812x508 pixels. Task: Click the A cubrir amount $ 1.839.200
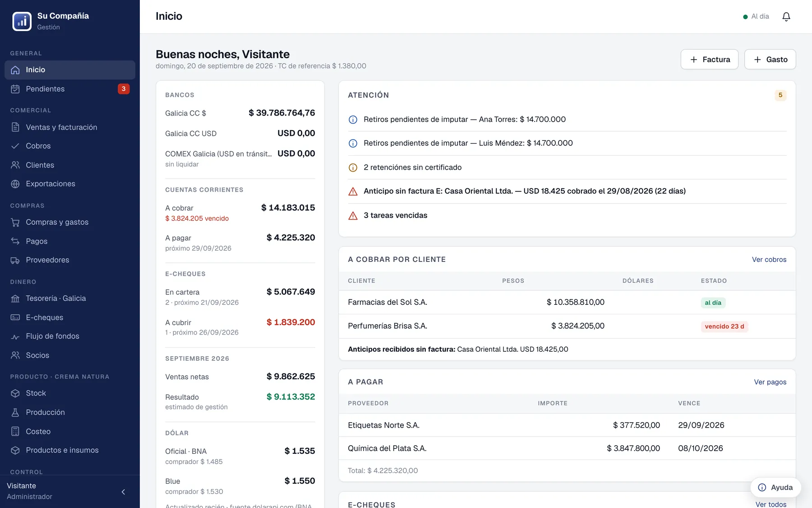pos(291,322)
